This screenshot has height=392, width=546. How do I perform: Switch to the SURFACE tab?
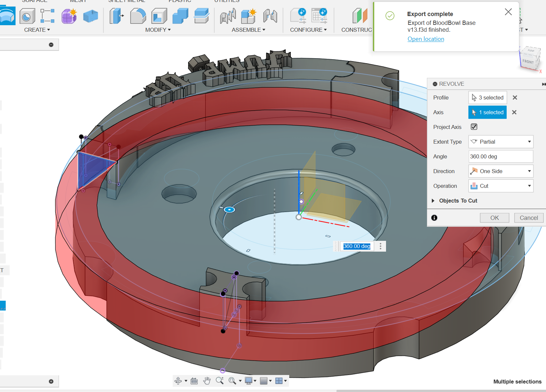coord(35,1)
